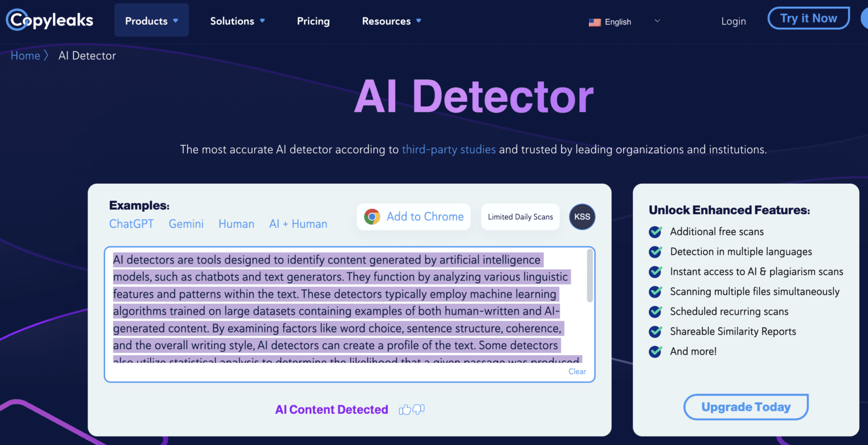Click the AI Detector main heading
Viewport: 868px width, 445px height.
tap(474, 96)
